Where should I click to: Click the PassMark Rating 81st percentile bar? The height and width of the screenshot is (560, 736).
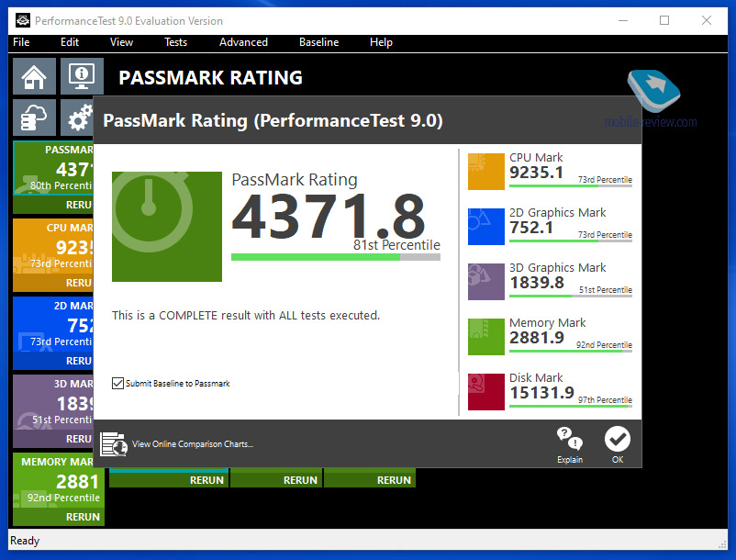click(336, 257)
